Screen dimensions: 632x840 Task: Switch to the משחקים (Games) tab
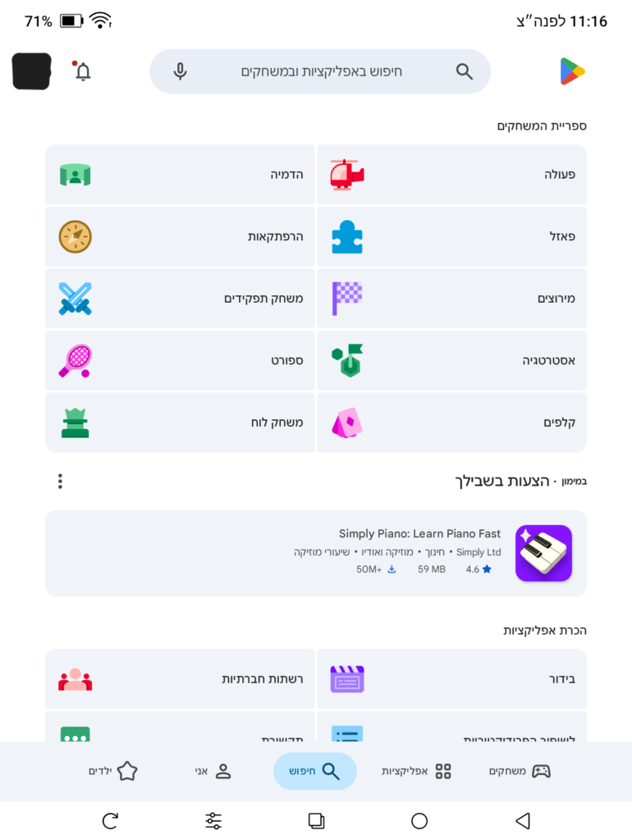point(520,771)
